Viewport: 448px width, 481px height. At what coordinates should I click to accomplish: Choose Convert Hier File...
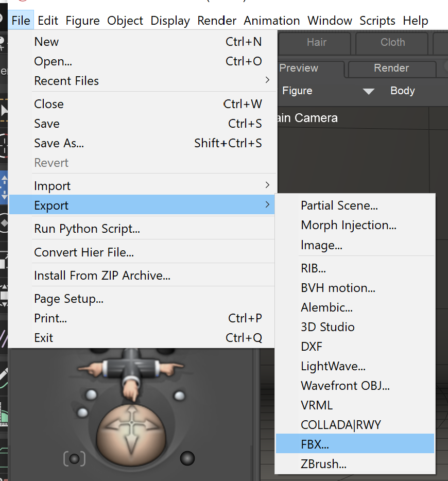point(143,252)
